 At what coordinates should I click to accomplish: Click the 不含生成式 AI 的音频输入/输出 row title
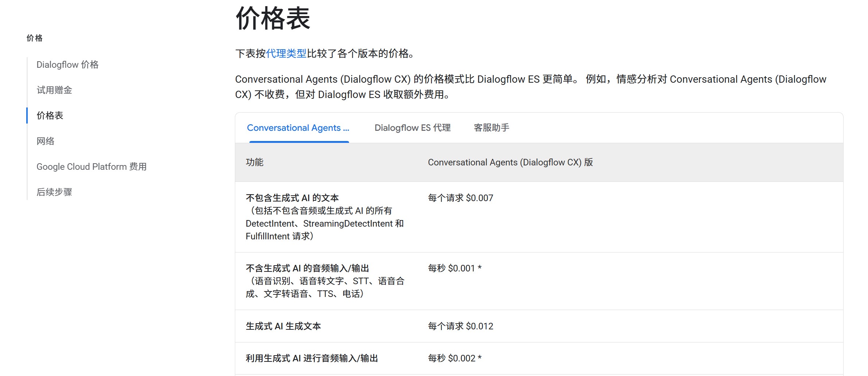307,269
